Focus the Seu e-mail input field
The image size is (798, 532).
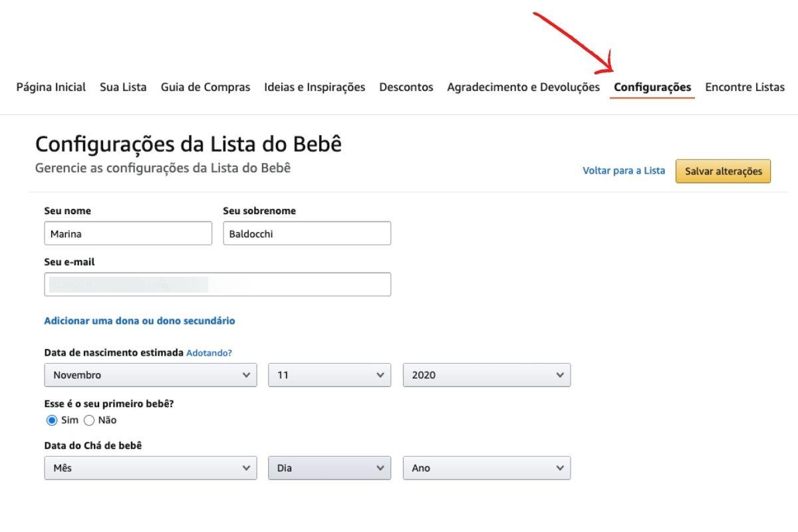pos(217,285)
